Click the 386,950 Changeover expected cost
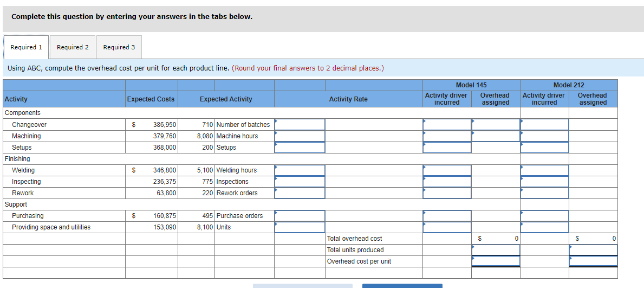Image resolution: width=644 pixels, height=288 pixels. tap(164, 125)
